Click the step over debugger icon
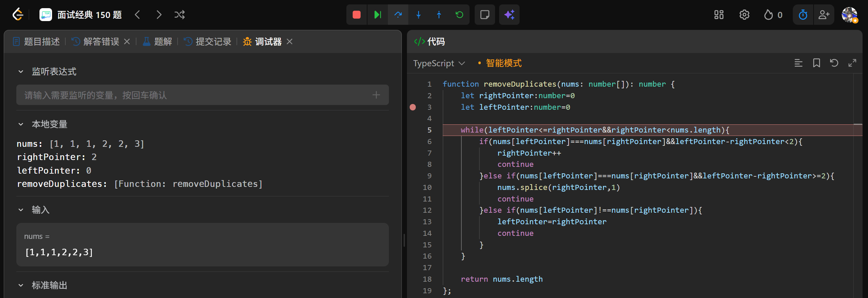The image size is (868, 298). [398, 15]
